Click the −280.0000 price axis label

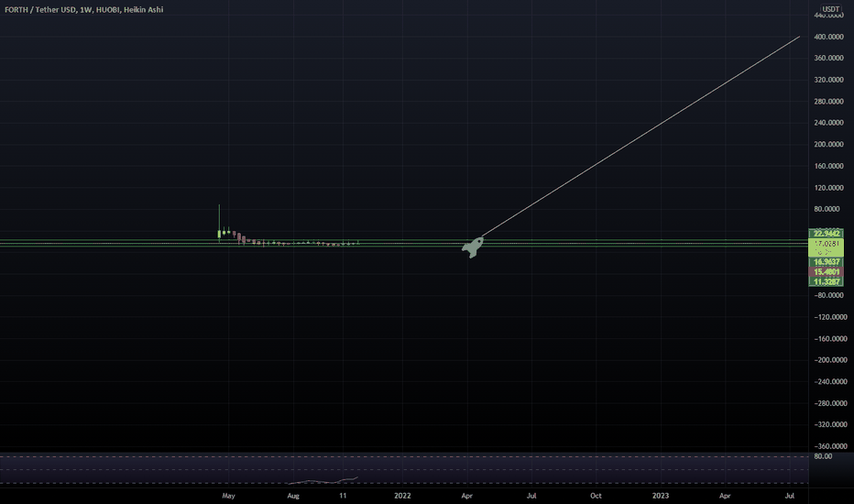tap(830, 403)
